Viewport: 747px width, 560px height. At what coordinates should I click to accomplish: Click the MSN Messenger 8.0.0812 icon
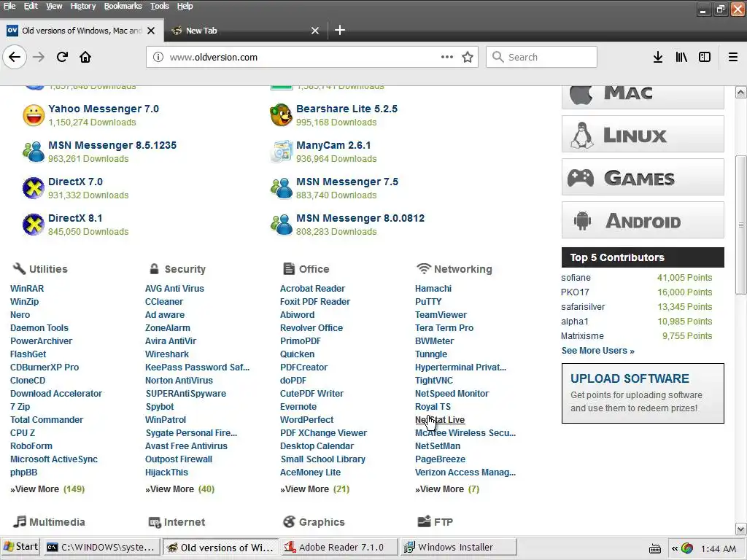281,225
